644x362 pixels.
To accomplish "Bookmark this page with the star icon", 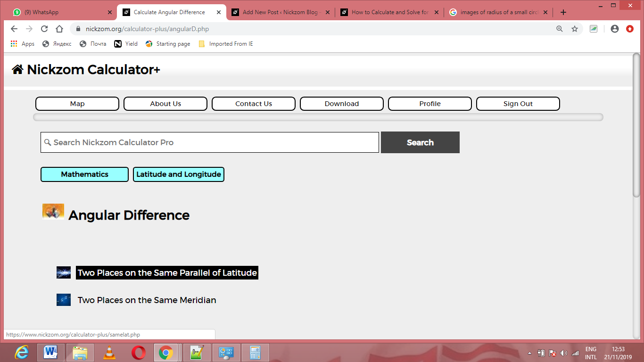I will click(x=575, y=29).
